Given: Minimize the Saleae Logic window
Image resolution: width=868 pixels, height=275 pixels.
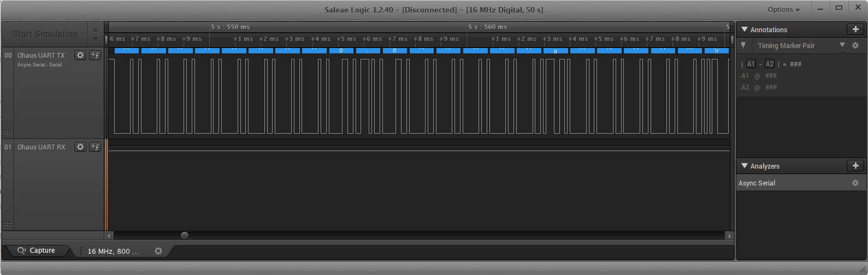Looking at the screenshot, I should 820,9.
